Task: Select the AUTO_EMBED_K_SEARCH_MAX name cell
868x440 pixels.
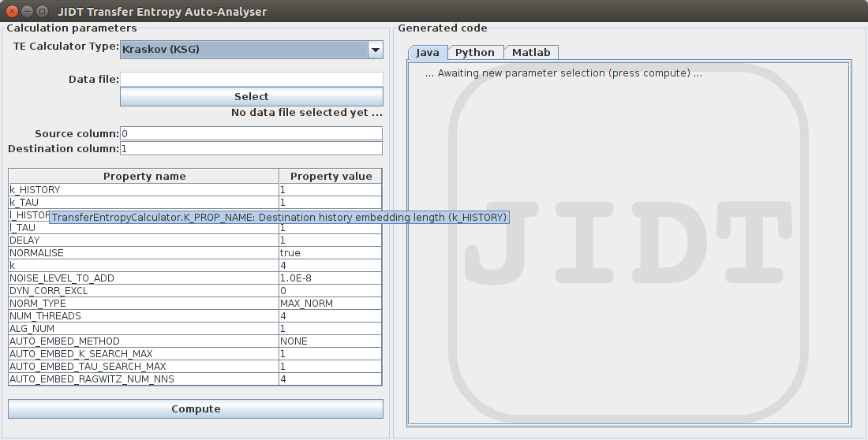Action: (144, 354)
